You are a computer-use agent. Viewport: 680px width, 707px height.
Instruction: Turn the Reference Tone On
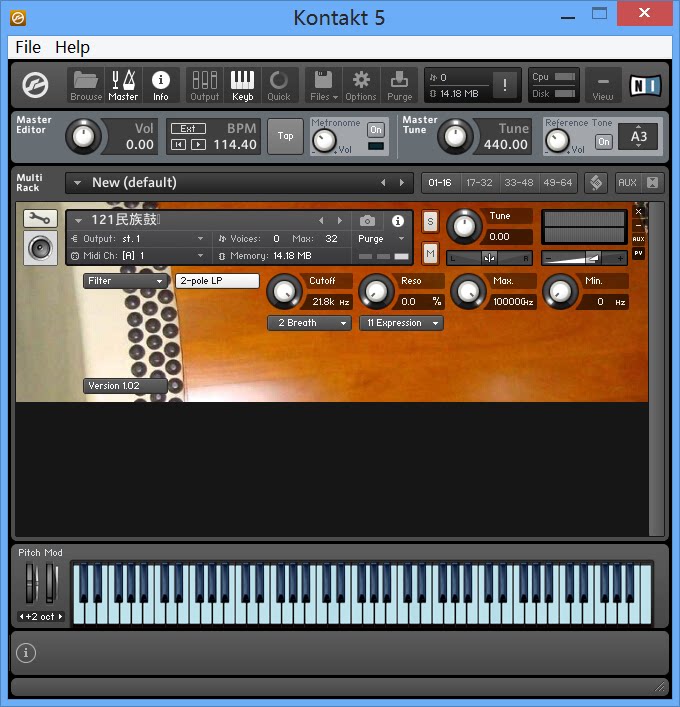pos(603,142)
